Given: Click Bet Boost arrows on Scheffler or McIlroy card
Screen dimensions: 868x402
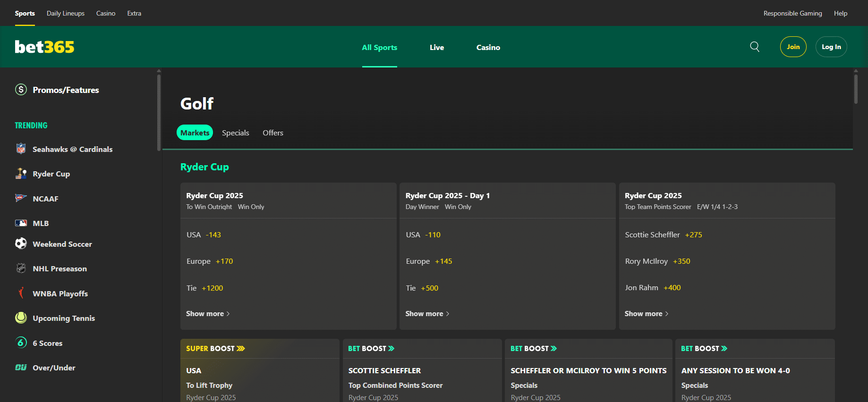Looking at the screenshot, I should click(x=553, y=349).
